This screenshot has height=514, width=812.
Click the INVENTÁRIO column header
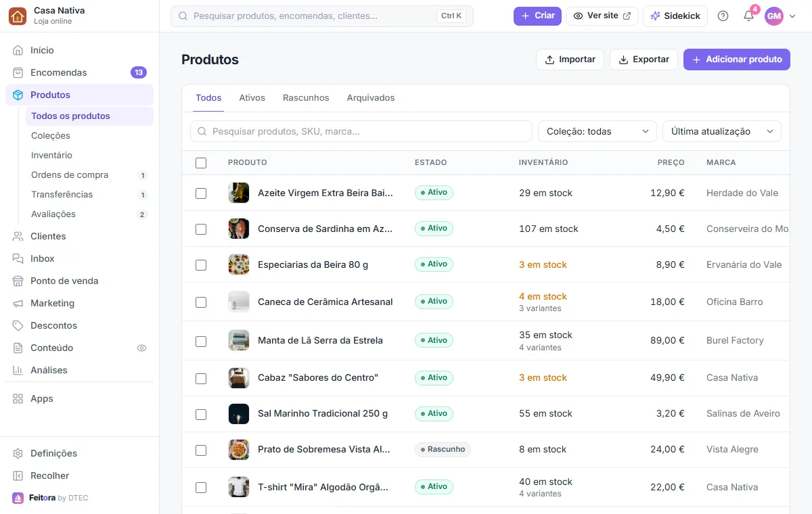(x=543, y=162)
